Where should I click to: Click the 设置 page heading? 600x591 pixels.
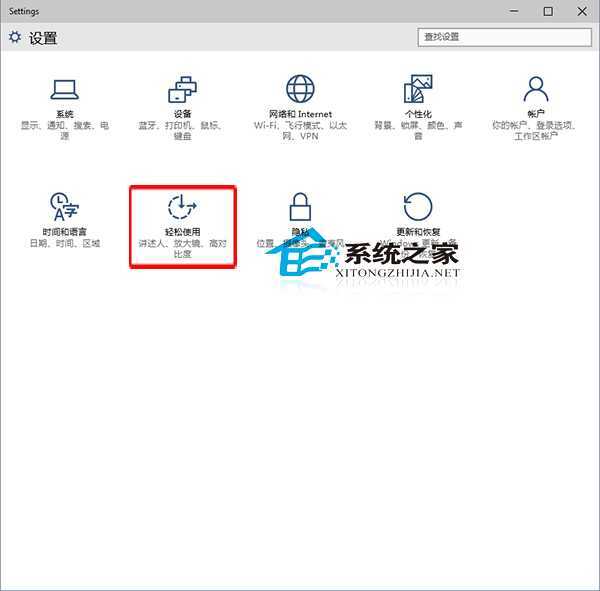(43, 38)
